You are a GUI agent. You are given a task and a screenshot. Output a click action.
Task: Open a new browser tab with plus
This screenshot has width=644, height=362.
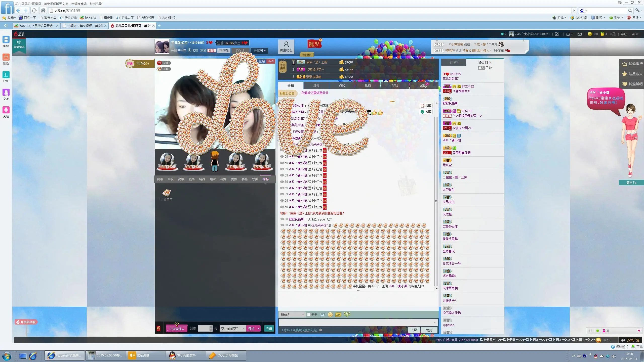pos(159,25)
